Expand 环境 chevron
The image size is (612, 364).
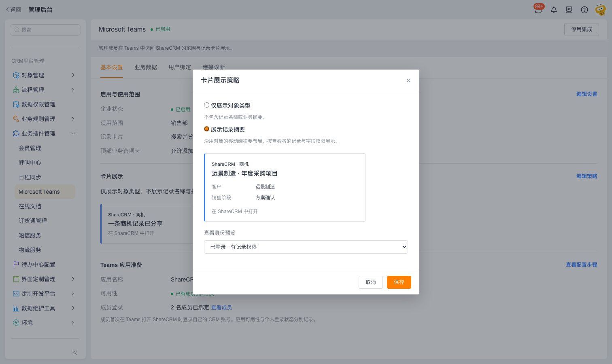coord(73,323)
